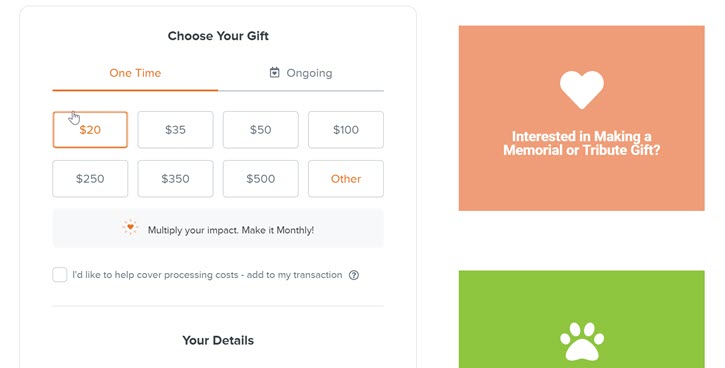725x368 pixels.
Task: Open the Memorial or Tribute Gift card
Action: (582, 118)
